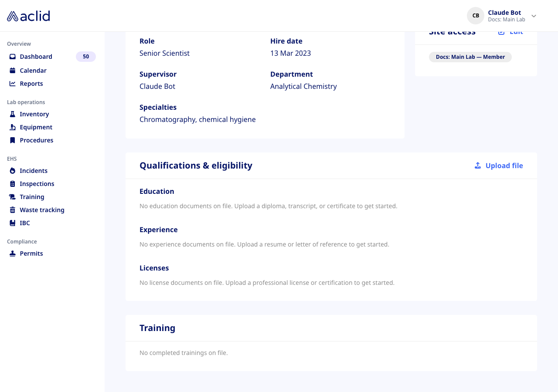Click the Dashboard inbox icon
This screenshot has width=558, height=392.
click(x=13, y=57)
